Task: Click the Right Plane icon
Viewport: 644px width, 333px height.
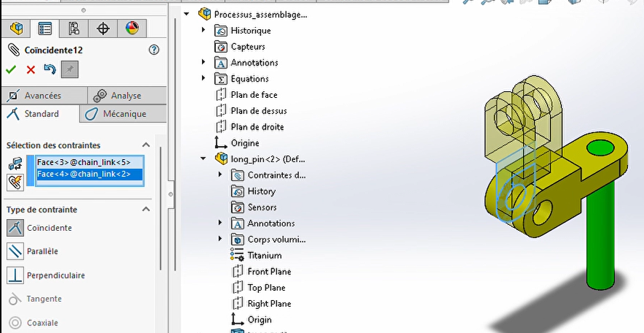Action: click(238, 303)
